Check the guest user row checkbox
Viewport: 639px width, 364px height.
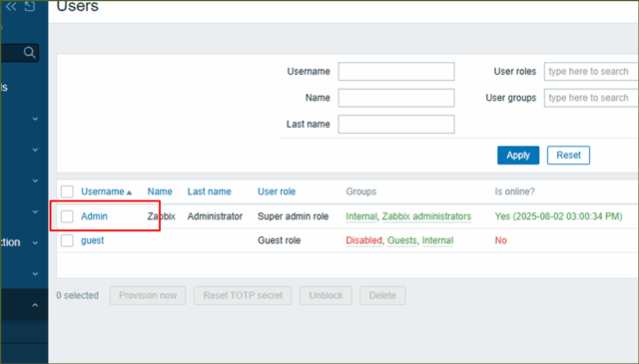pos(67,240)
